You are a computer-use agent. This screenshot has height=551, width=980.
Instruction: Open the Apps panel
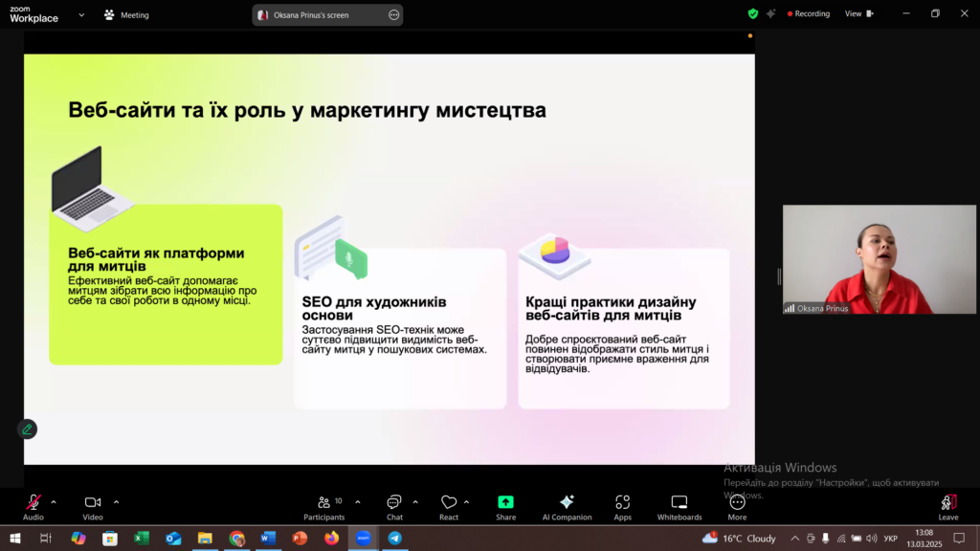[622, 507]
